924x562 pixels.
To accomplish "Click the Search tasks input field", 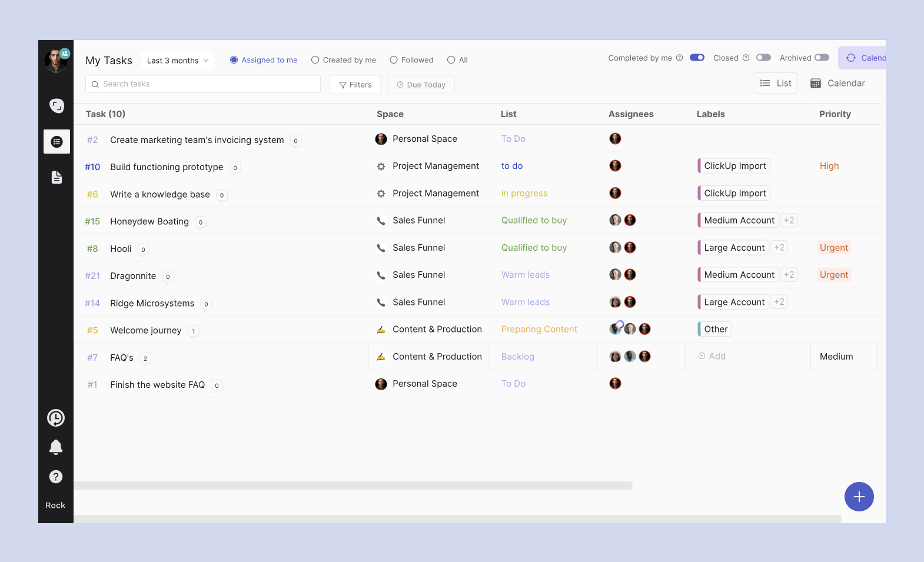I will click(x=203, y=84).
